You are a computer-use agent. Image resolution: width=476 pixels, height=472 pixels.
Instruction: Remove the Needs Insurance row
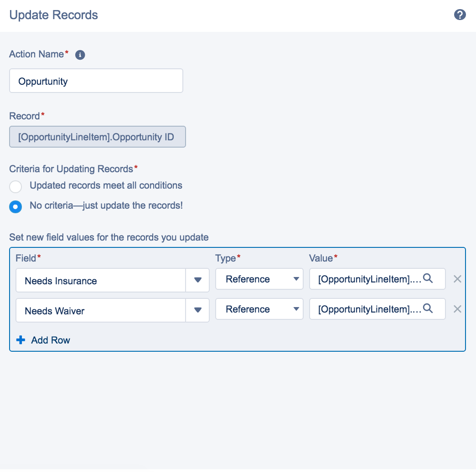457,279
